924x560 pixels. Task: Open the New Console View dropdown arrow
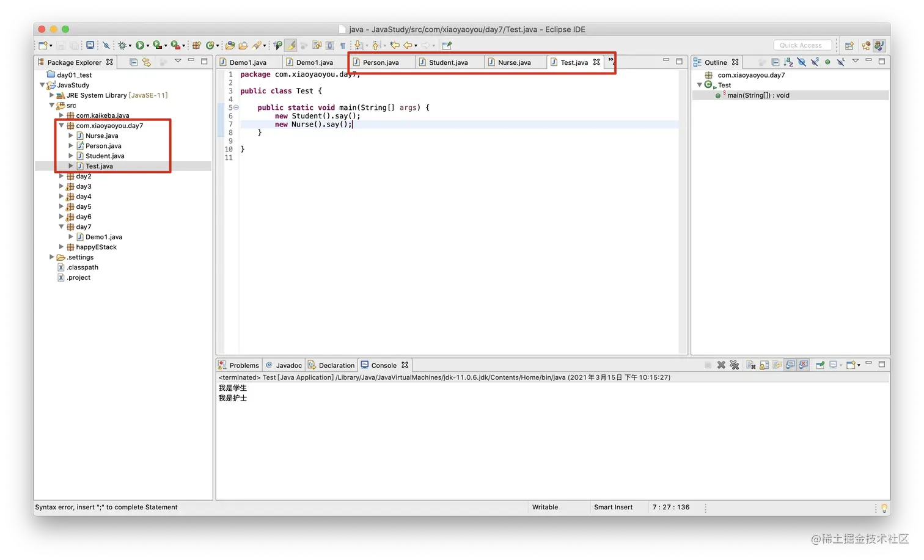pos(859,366)
